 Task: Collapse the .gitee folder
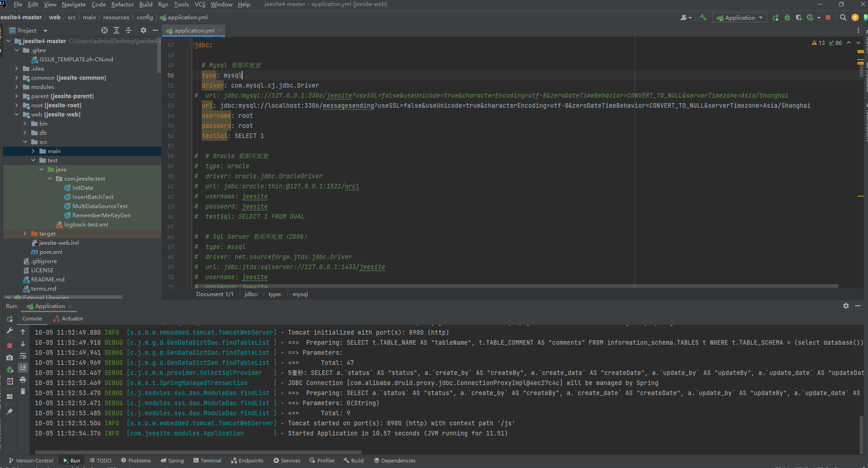pyautogui.click(x=17, y=50)
